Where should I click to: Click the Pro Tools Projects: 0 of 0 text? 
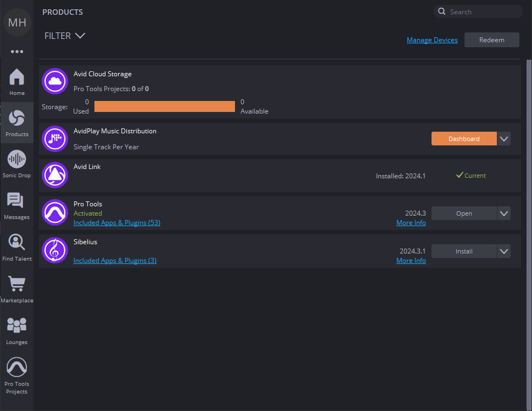[111, 89]
